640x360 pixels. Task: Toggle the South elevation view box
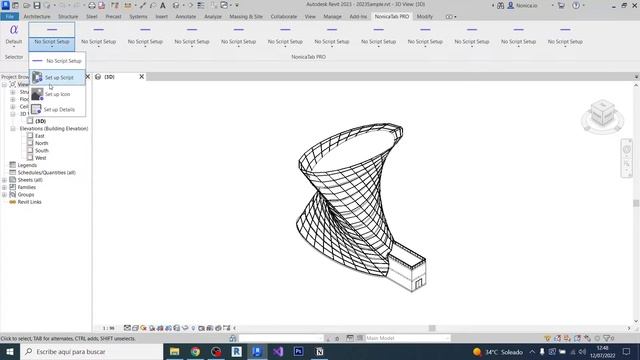pyautogui.click(x=30, y=150)
